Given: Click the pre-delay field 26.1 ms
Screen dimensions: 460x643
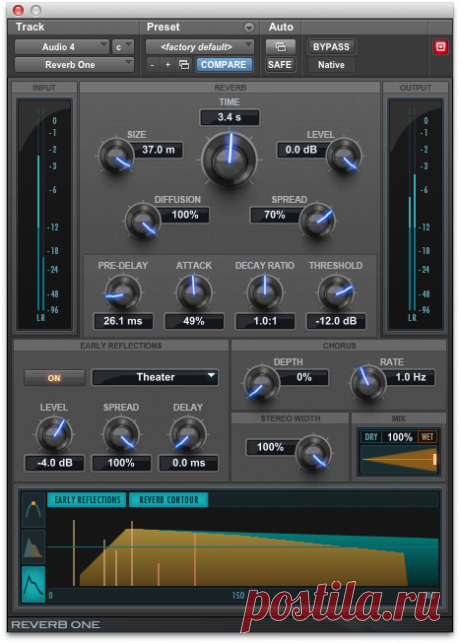Looking at the screenshot, I should 123,321.
